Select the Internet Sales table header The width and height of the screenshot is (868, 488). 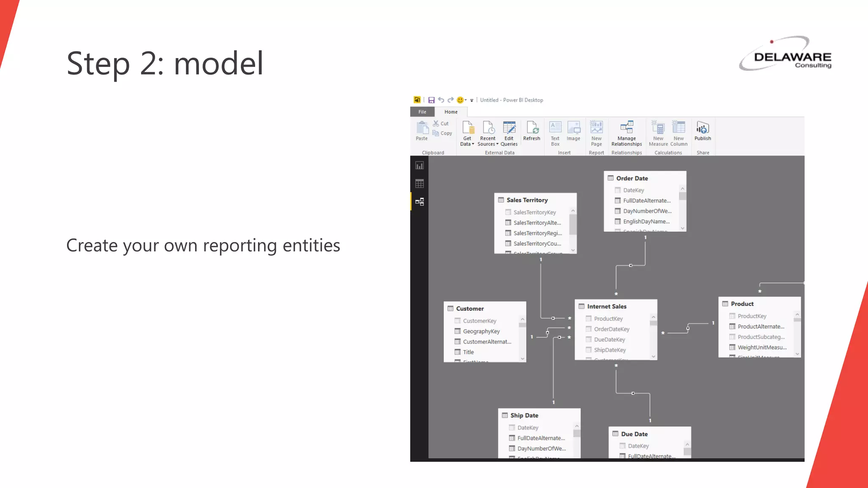coord(616,306)
